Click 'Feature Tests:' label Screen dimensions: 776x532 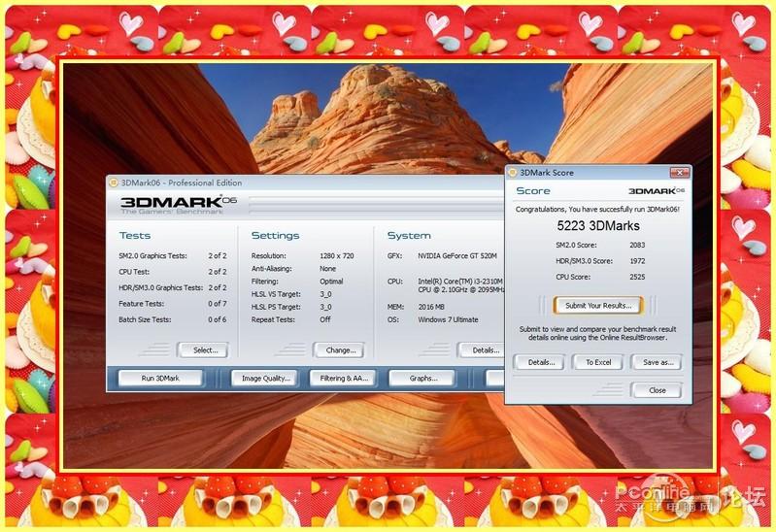[142, 303]
